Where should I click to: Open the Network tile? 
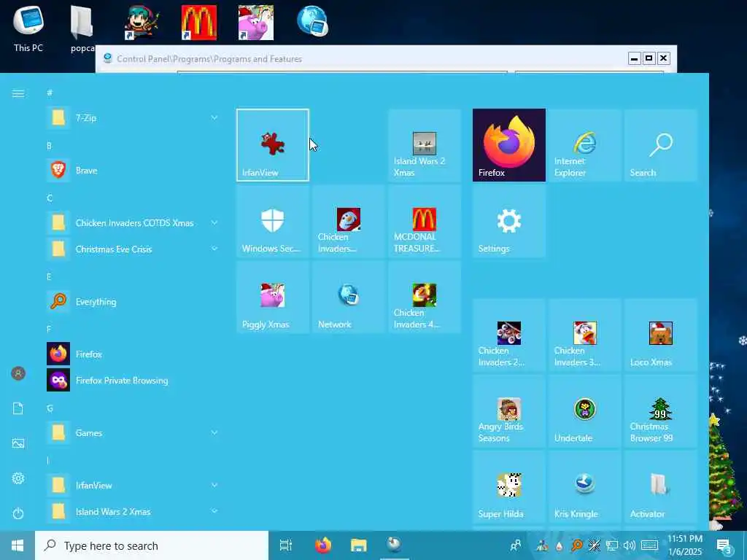pyautogui.click(x=348, y=297)
